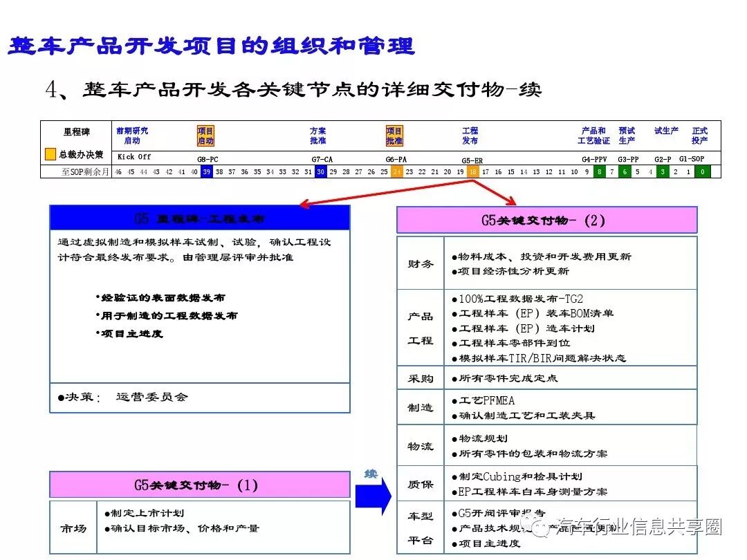Click the orange 项目启动 milestone marker
Image resolution: width=747 pixels, height=560 pixels.
(x=207, y=134)
